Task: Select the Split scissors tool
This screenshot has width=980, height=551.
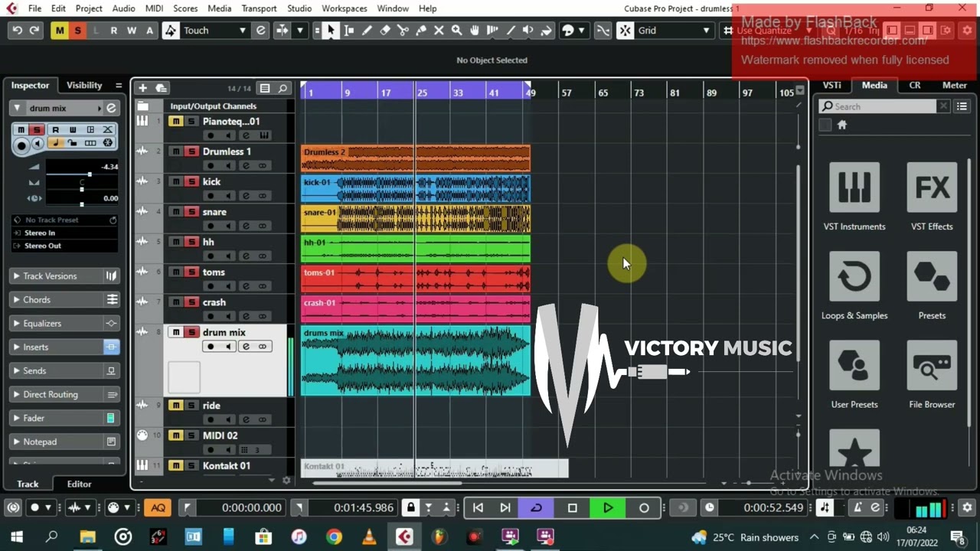Action: [403, 31]
